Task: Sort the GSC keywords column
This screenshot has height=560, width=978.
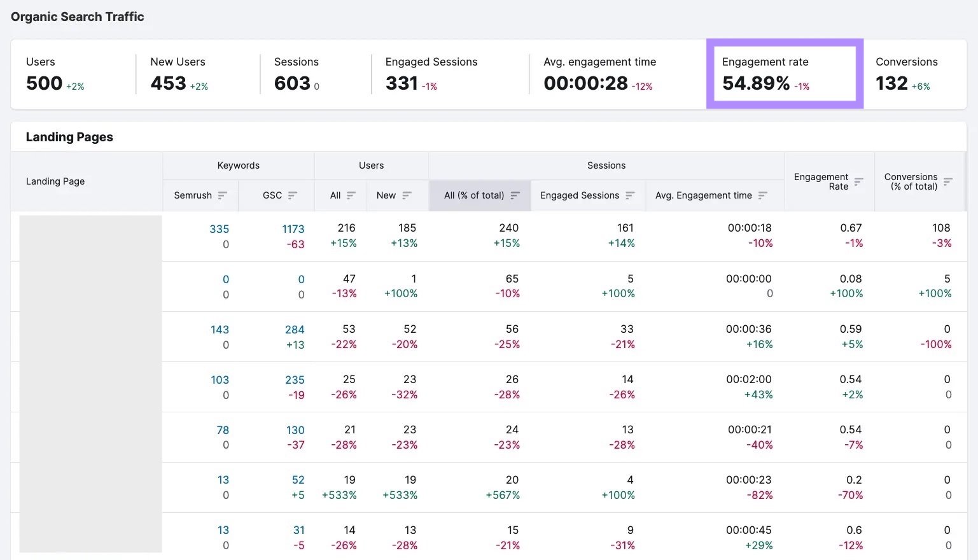Action: click(x=292, y=195)
